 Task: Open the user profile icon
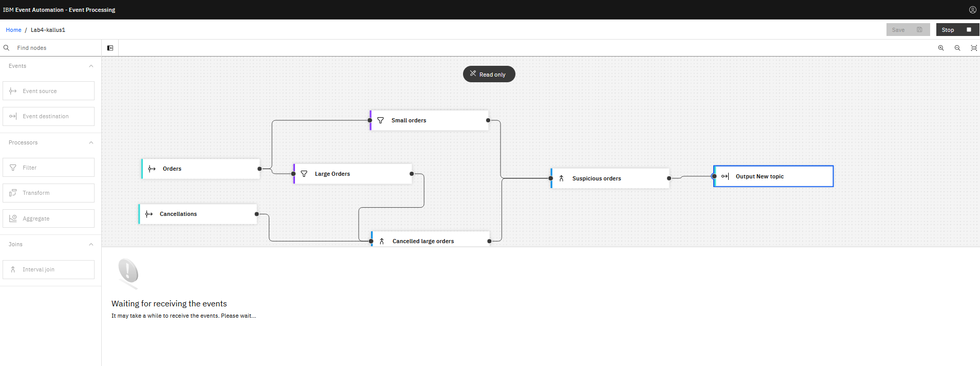click(972, 10)
